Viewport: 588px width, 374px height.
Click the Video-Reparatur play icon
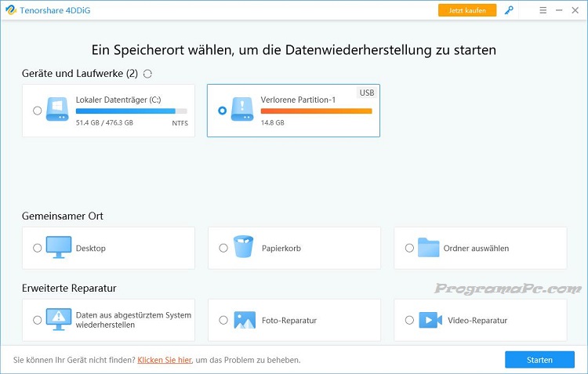429,320
